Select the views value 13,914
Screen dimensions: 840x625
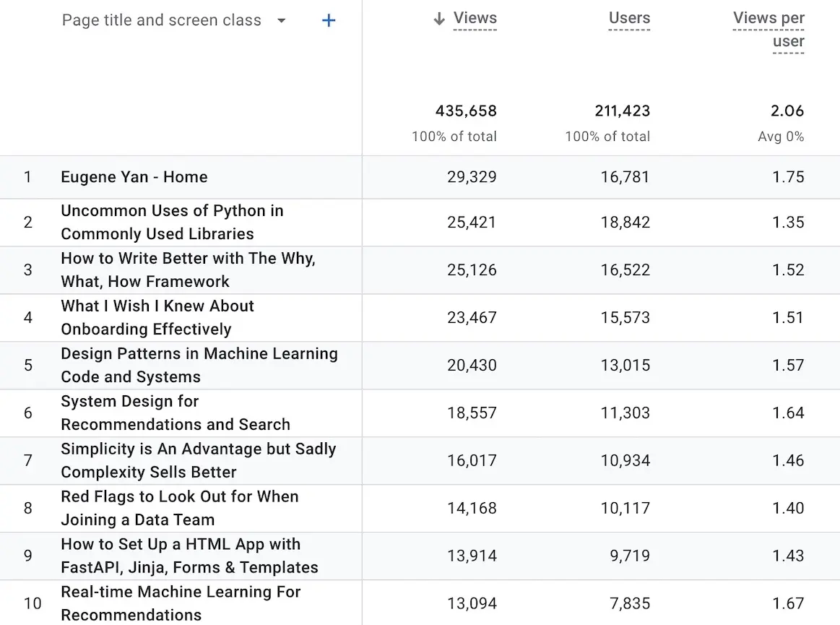(472, 556)
